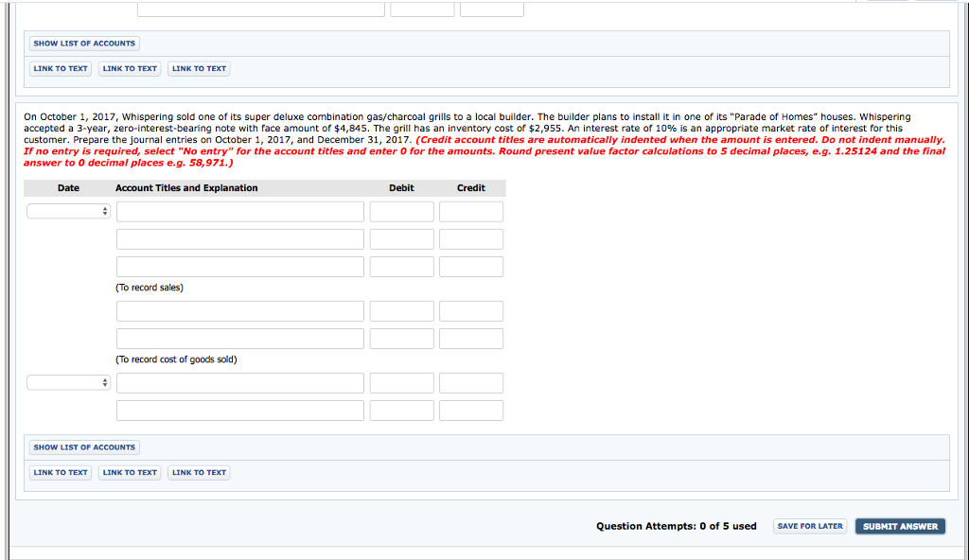Click the '(To record sales)' label
969x560 pixels.
point(150,288)
